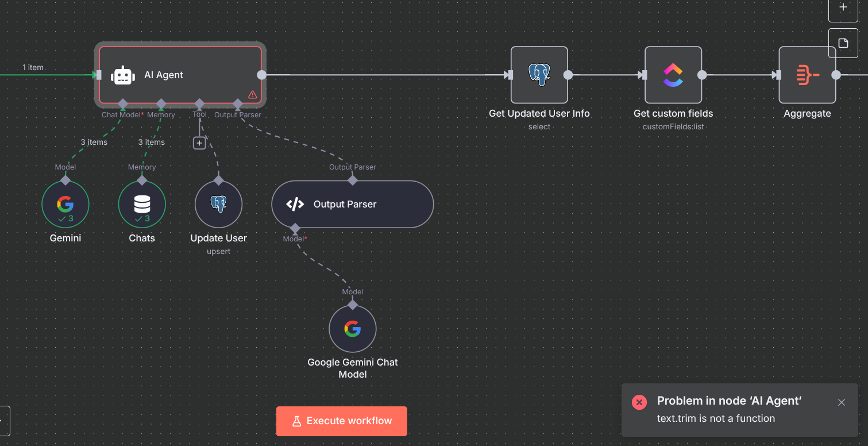Screen dimensions: 868x446
Task: Click the error icon in the notification
Action: [x=639, y=402]
